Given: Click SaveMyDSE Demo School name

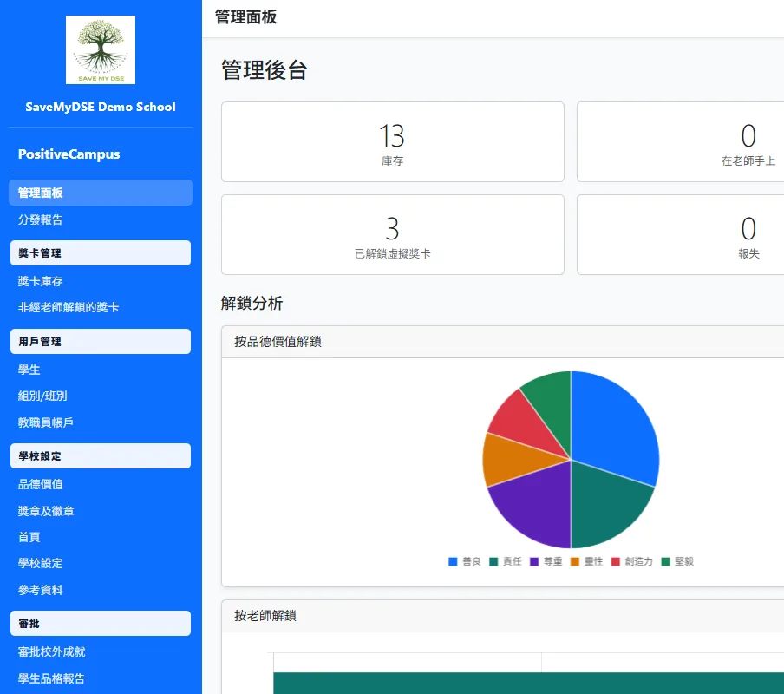Looking at the screenshot, I should tap(101, 107).
